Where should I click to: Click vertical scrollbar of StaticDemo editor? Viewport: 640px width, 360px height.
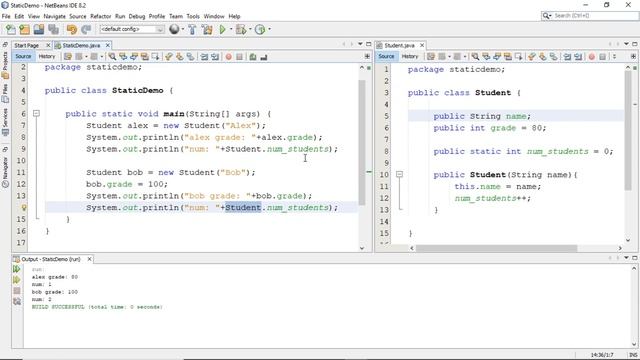362,142
